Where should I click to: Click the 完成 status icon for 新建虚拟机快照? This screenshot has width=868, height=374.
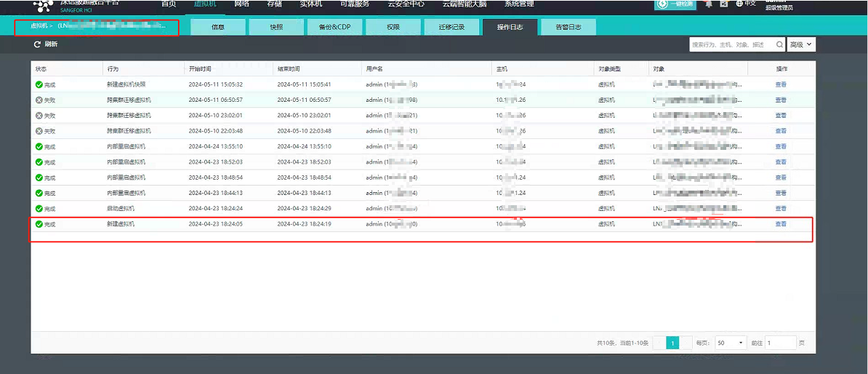[39, 85]
